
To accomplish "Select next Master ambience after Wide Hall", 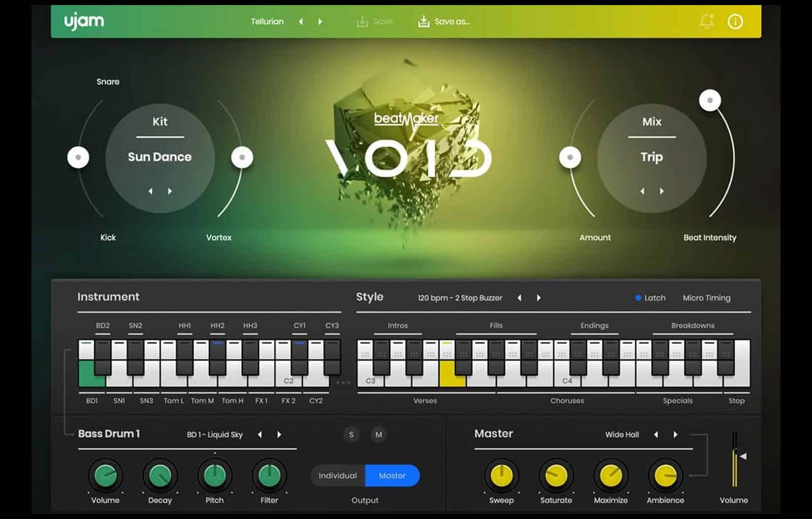I will 675,435.
